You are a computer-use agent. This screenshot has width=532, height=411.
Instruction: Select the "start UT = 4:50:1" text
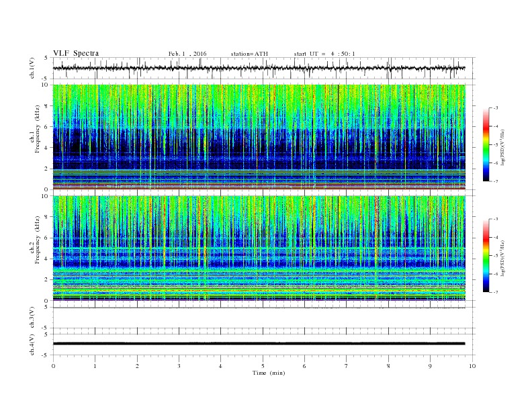pos(324,54)
